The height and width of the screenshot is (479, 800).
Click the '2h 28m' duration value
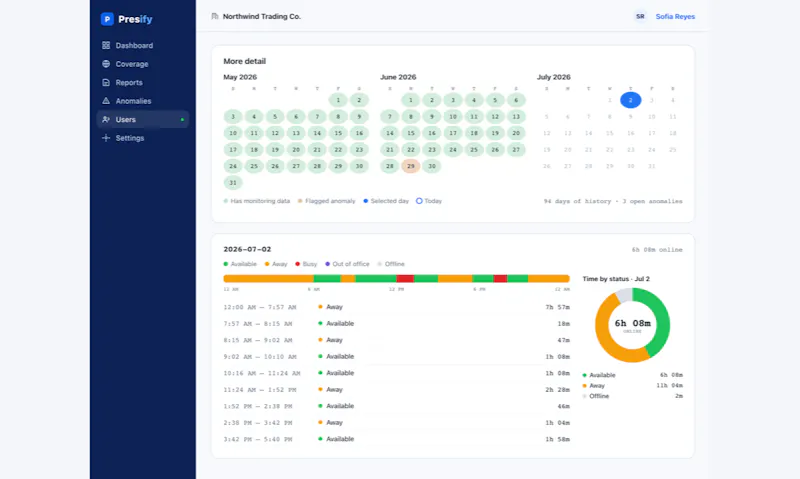point(557,390)
